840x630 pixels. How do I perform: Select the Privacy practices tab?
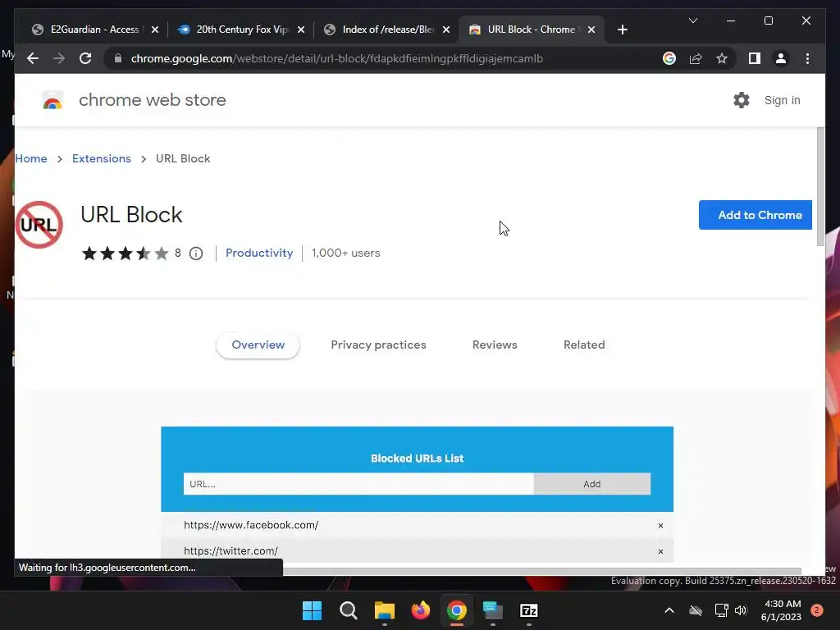(x=378, y=345)
